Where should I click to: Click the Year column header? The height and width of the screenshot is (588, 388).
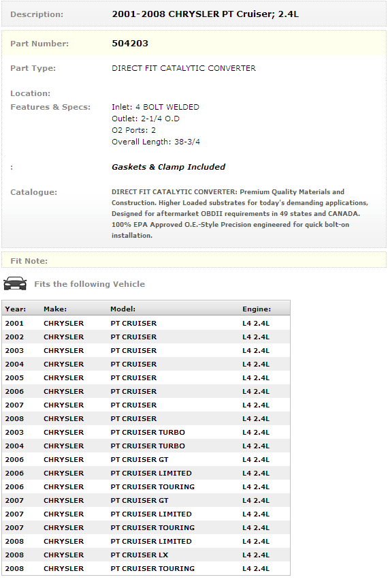[x=16, y=309]
